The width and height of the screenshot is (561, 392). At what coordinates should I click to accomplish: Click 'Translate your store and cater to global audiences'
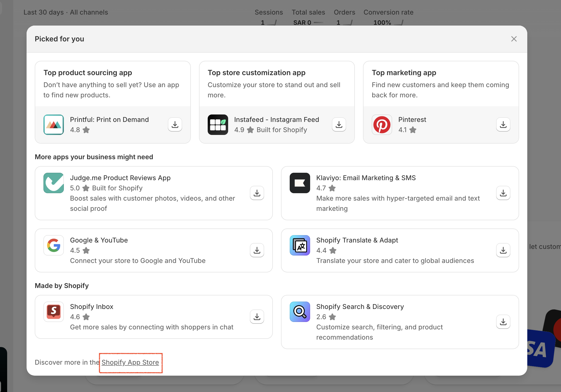click(395, 261)
